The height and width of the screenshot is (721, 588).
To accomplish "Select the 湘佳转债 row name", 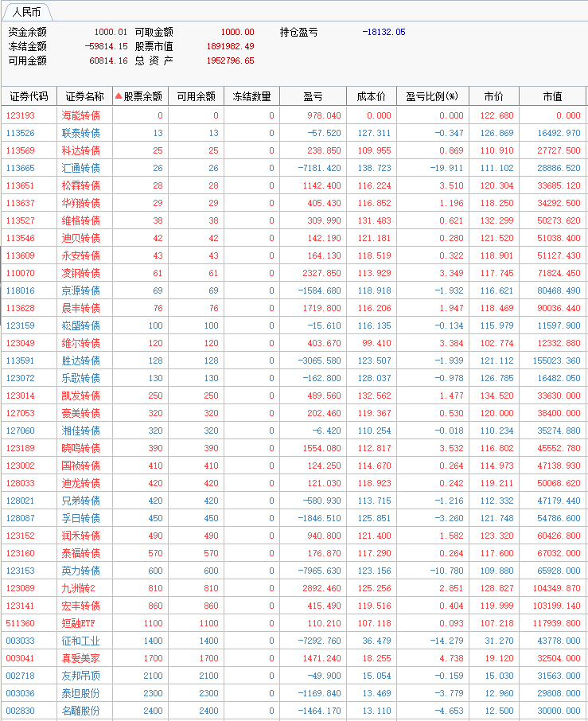I will click(x=81, y=431).
